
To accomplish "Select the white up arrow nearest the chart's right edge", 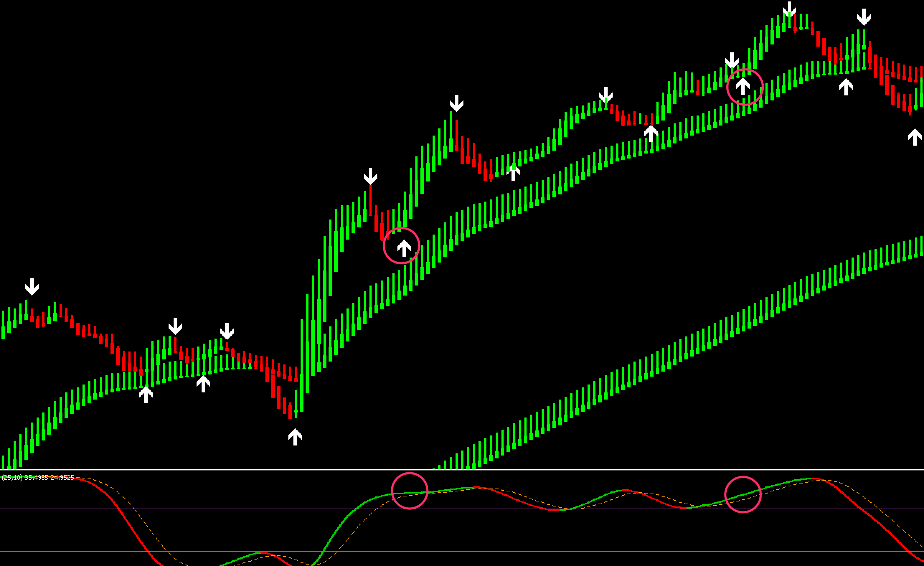I will point(915,137).
